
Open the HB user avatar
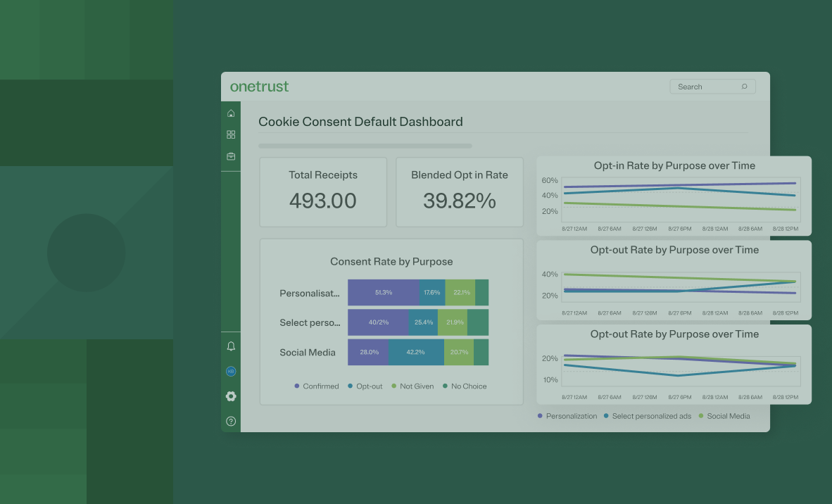coord(230,371)
